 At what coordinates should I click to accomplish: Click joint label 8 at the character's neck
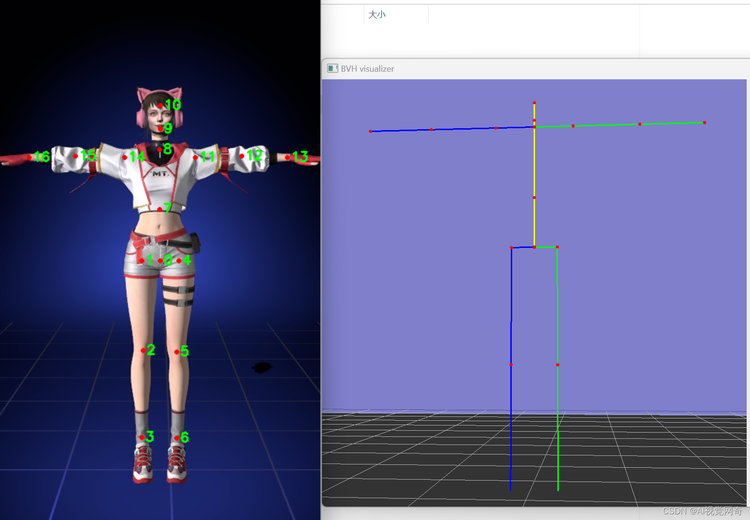click(x=167, y=149)
